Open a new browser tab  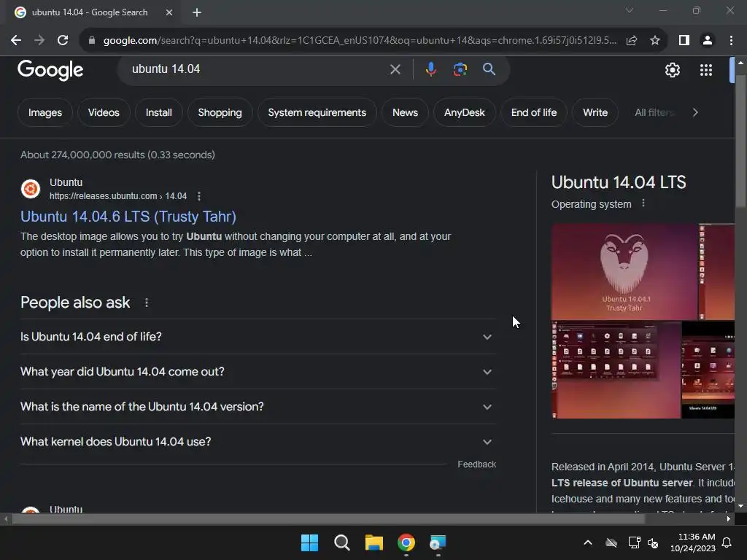tap(197, 12)
